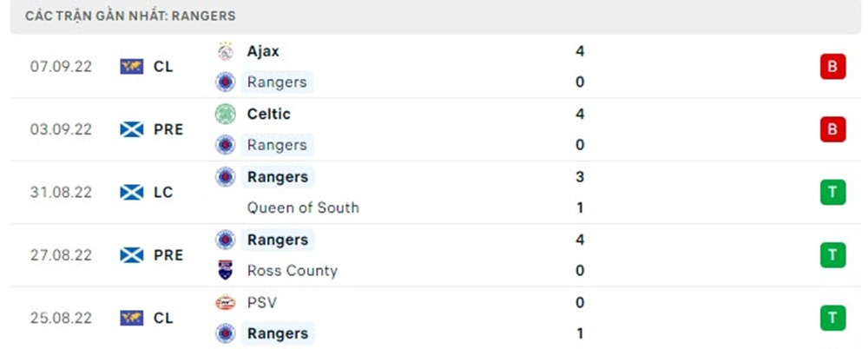Open the Ross County team link
Image resolution: width=868 pixels, height=349 pixels.
[x=292, y=271]
